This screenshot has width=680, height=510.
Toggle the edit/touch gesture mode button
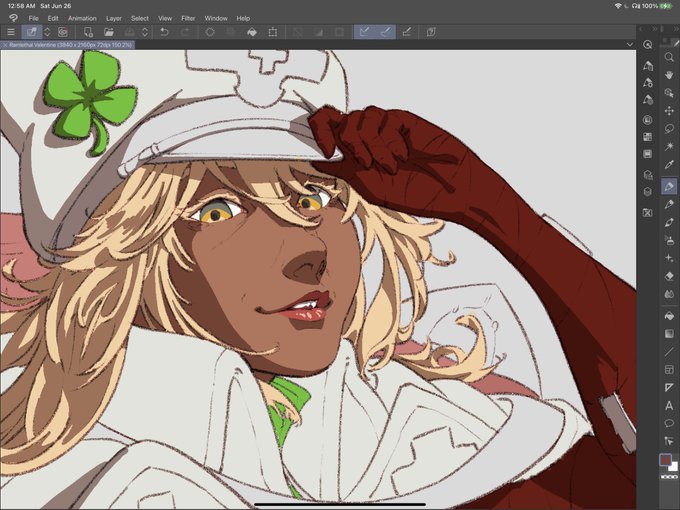pos(32,32)
